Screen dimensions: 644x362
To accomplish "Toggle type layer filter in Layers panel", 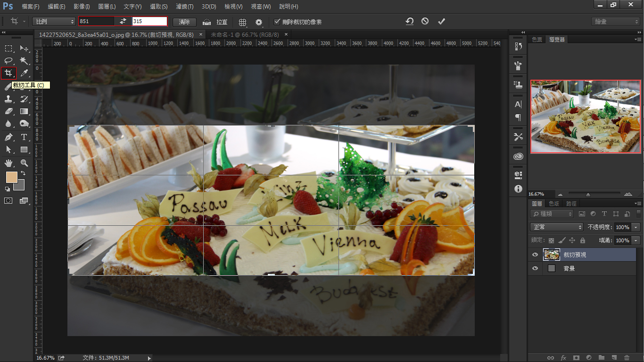I will [604, 214].
